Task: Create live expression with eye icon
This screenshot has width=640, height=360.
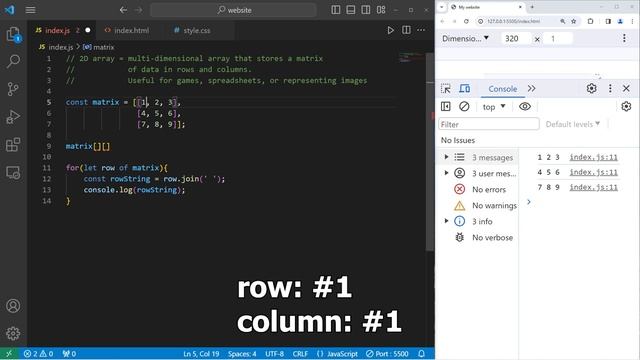Action: 525,107
